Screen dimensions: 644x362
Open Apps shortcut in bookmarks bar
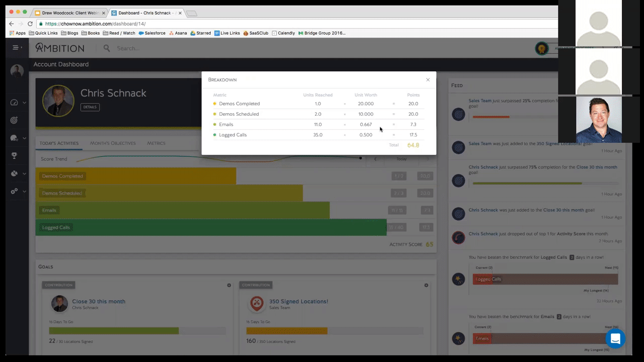coord(18,33)
